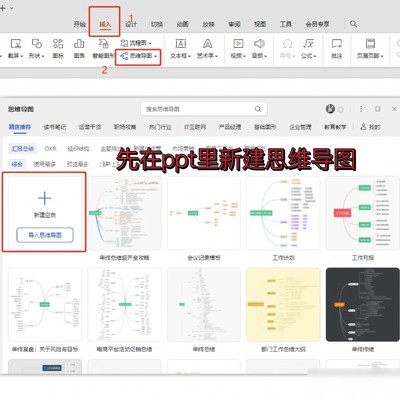Expand the 文本框 dropdown arrow

190,56
